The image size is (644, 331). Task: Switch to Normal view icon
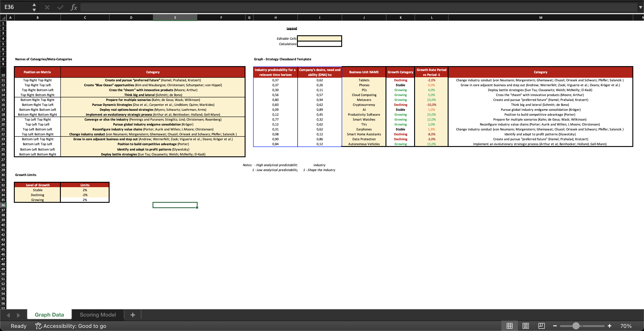(509, 326)
